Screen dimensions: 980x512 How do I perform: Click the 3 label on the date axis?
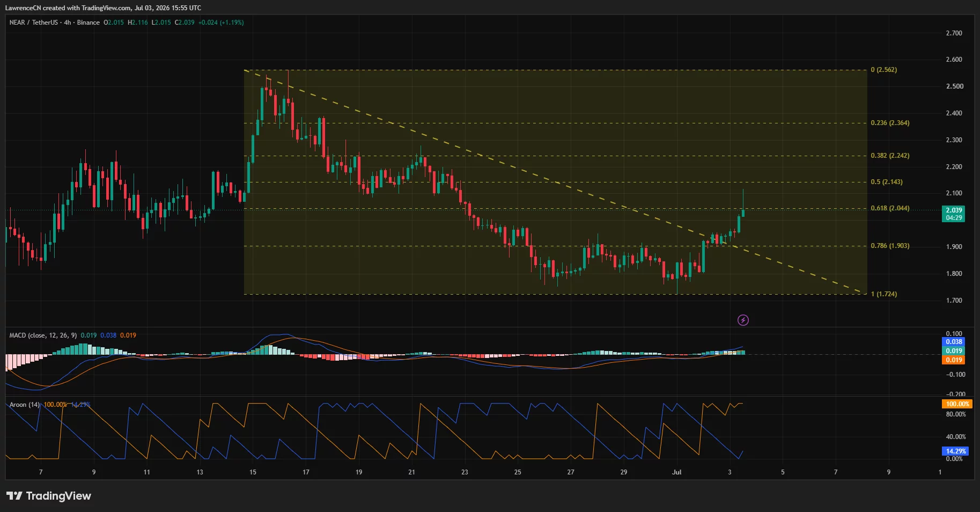point(730,472)
